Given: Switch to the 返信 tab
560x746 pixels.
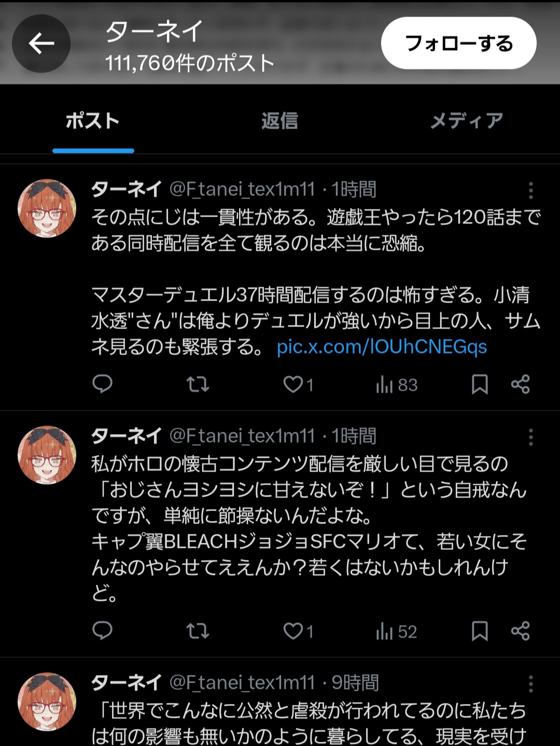Looking at the screenshot, I should tap(279, 121).
